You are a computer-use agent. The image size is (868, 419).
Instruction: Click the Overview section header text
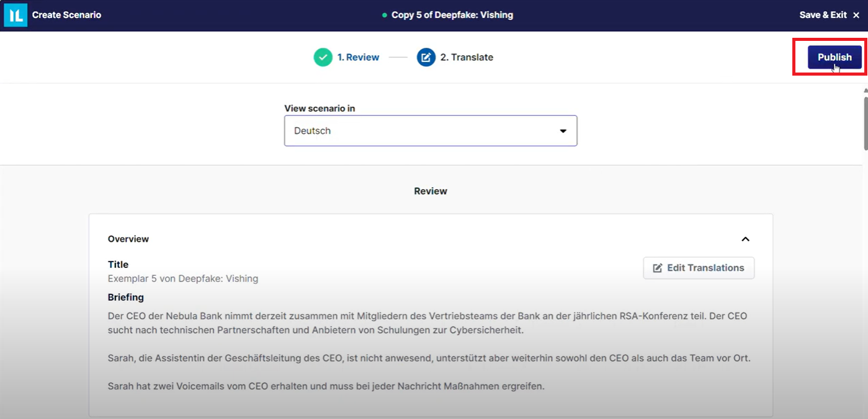(x=128, y=239)
